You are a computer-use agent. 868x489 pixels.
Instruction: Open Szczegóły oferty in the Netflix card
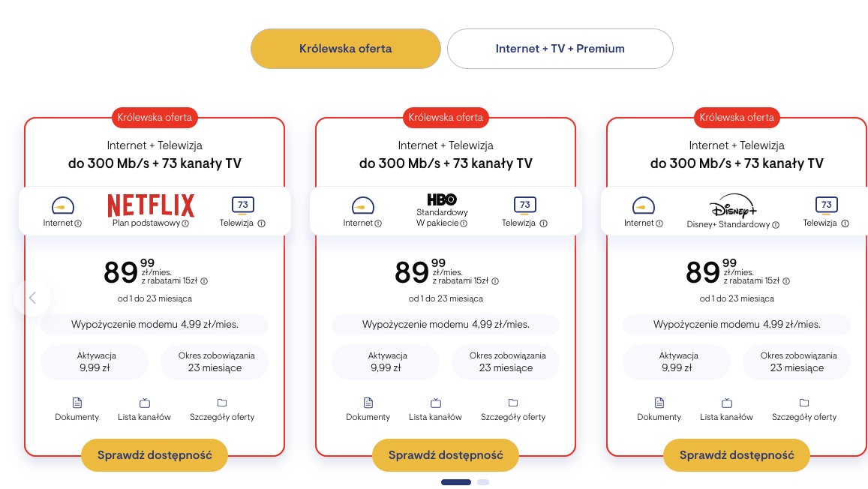click(221, 409)
